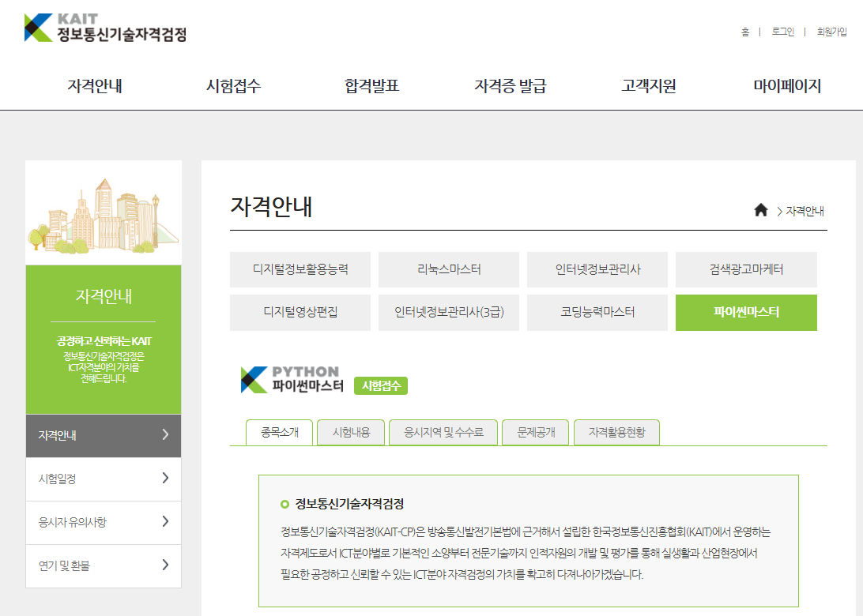Open 마이페이지 in main navigation menu
The height and width of the screenshot is (616, 863).
click(x=787, y=86)
